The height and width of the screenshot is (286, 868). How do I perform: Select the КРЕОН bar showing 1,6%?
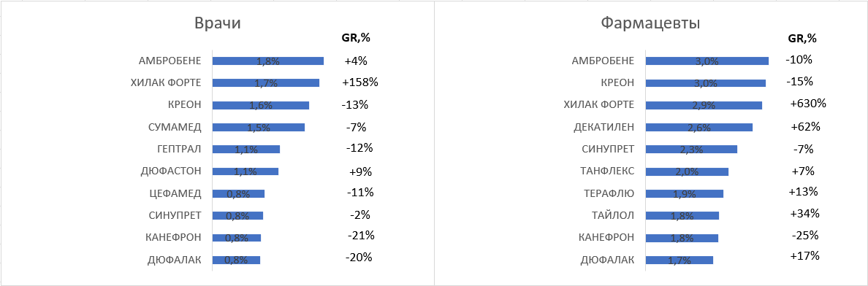tap(261, 105)
